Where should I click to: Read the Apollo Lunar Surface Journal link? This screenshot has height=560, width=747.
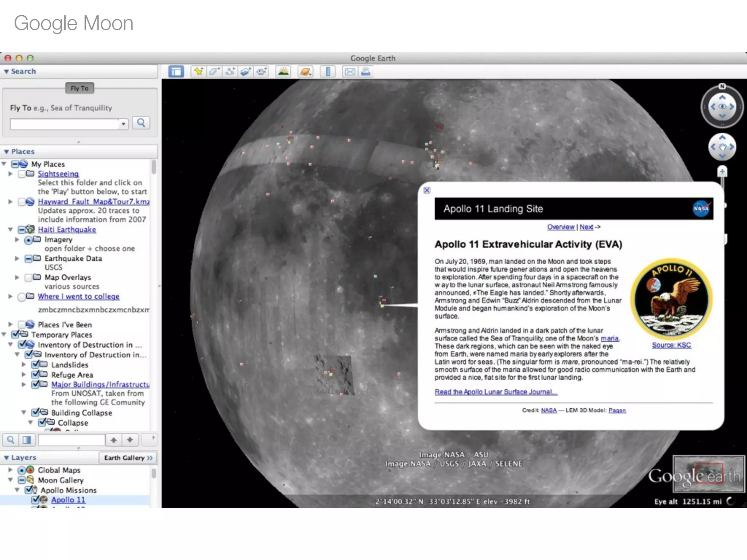point(496,392)
